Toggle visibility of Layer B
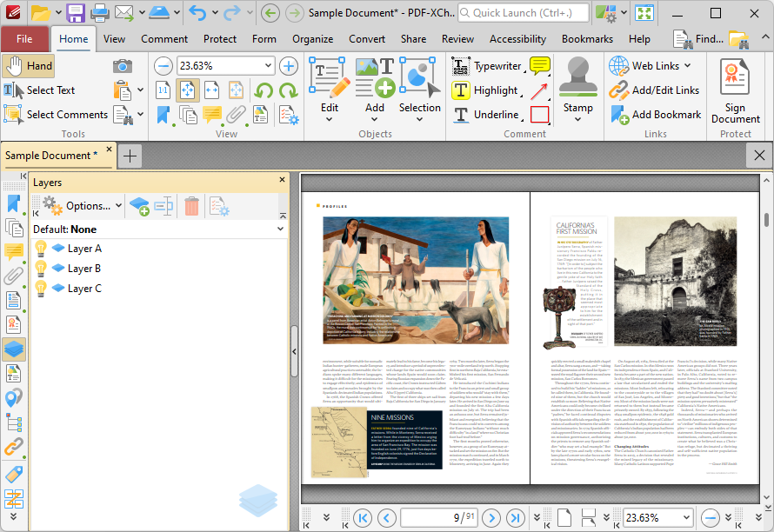The height and width of the screenshot is (532, 774). (41, 268)
